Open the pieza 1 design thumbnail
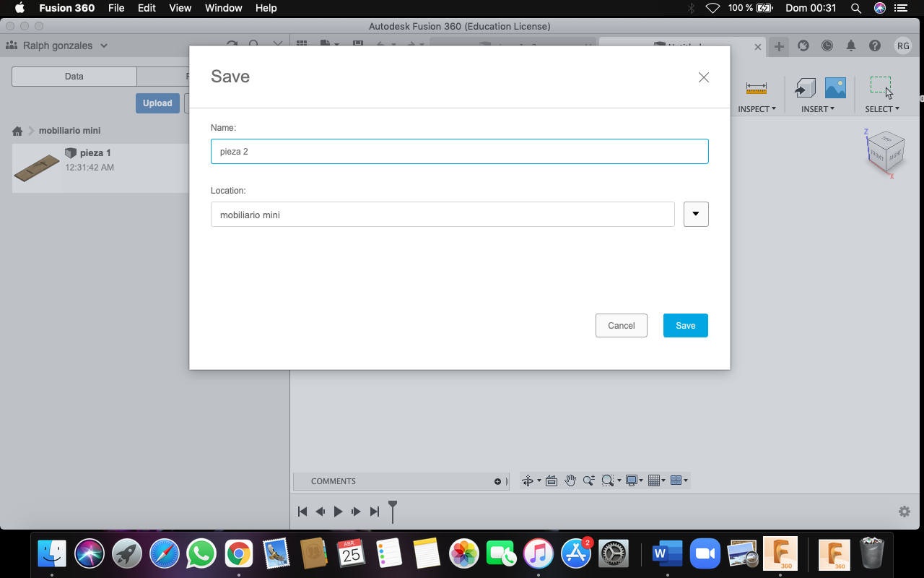924x578 pixels. tap(37, 168)
